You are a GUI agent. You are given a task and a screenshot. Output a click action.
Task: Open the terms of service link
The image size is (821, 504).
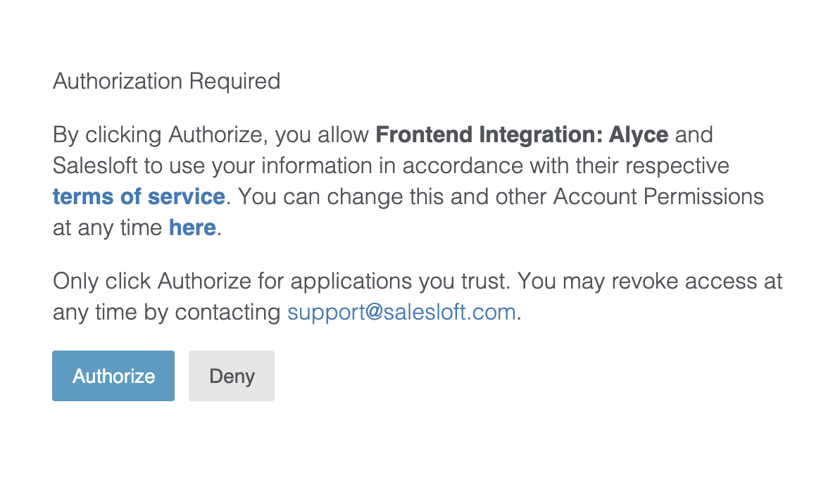(x=139, y=197)
